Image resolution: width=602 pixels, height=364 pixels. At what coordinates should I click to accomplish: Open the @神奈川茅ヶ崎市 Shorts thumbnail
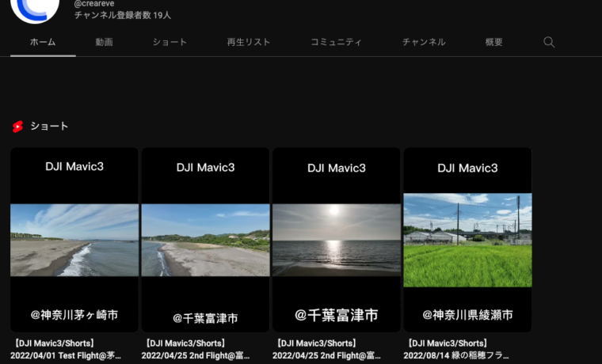pos(74,240)
